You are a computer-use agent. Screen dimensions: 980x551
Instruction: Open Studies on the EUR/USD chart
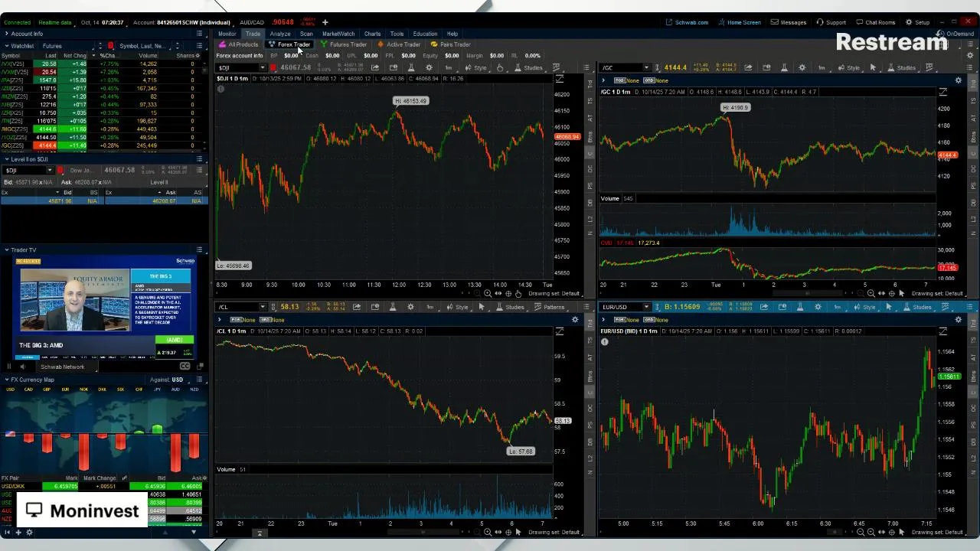[x=918, y=307]
